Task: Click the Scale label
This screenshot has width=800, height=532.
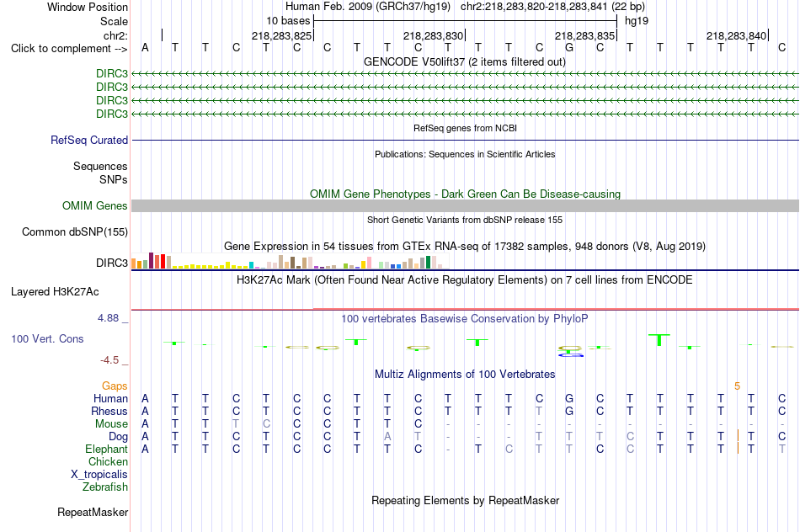Action: (x=114, y=21)
